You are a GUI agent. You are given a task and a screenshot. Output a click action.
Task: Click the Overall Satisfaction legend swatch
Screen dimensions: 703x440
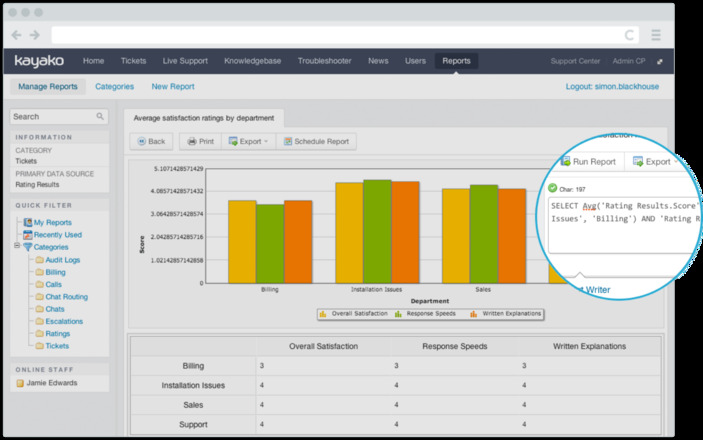pyautogui.click(x=323, y=313)
